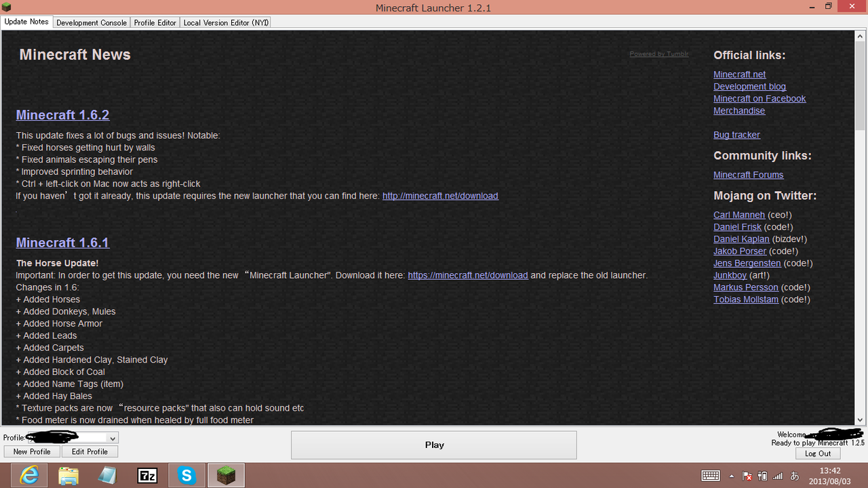This screenshot has width=868, height=488.
Task: Open the Profile Editor tab
Action: coord(155,22)
